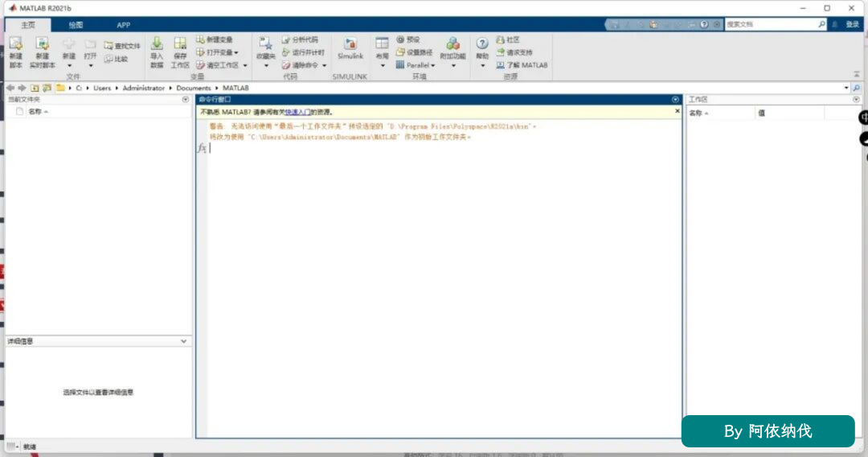Close the getting-started banner in command window
The height and width of the screenshot is (457, 868).
(x=677, y=111)
